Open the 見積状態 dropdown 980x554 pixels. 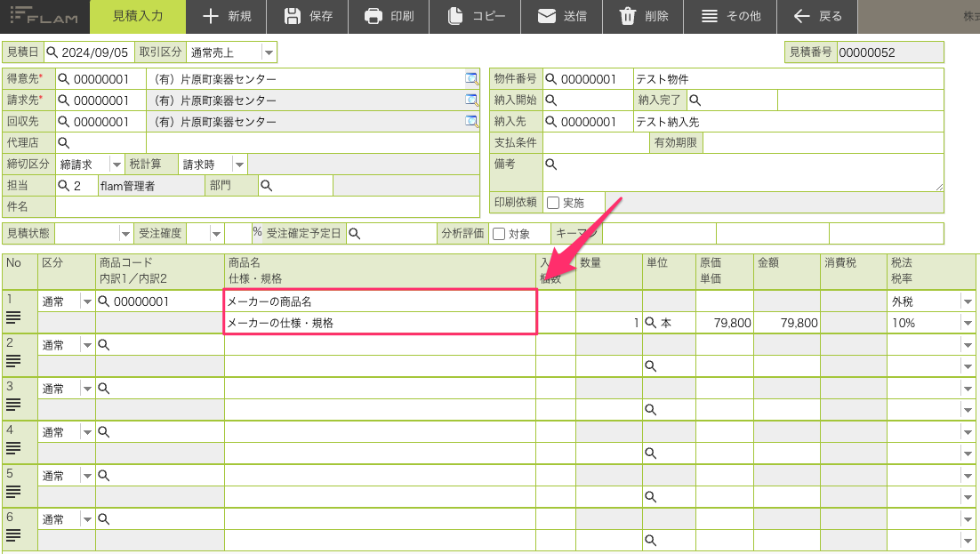click(x=125, y=234)
